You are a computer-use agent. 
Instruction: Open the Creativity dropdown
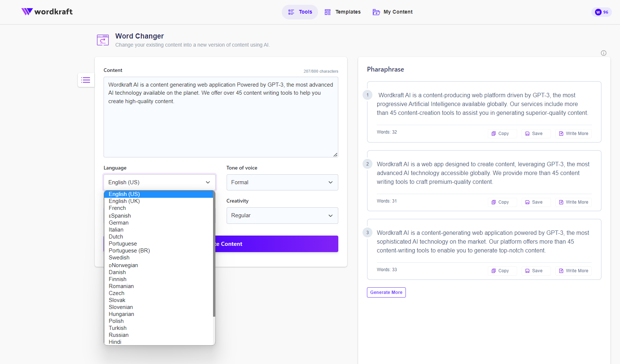pyautogui.click(x=282, y=215)
